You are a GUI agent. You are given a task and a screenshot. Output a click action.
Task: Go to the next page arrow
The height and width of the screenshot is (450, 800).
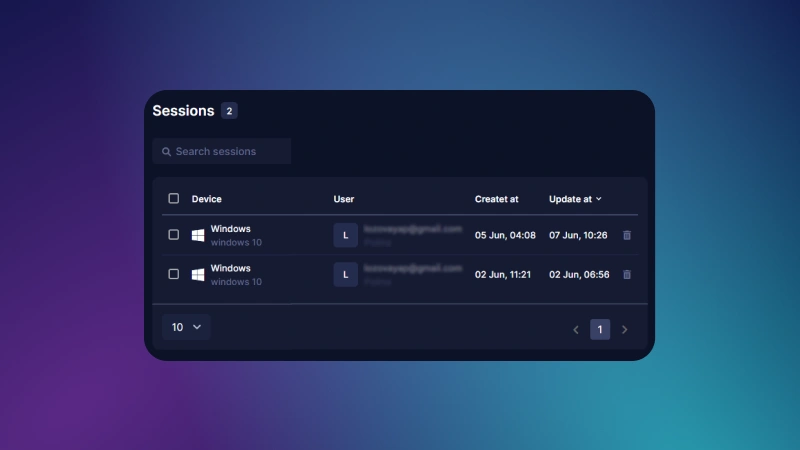[x=624, y=330]
